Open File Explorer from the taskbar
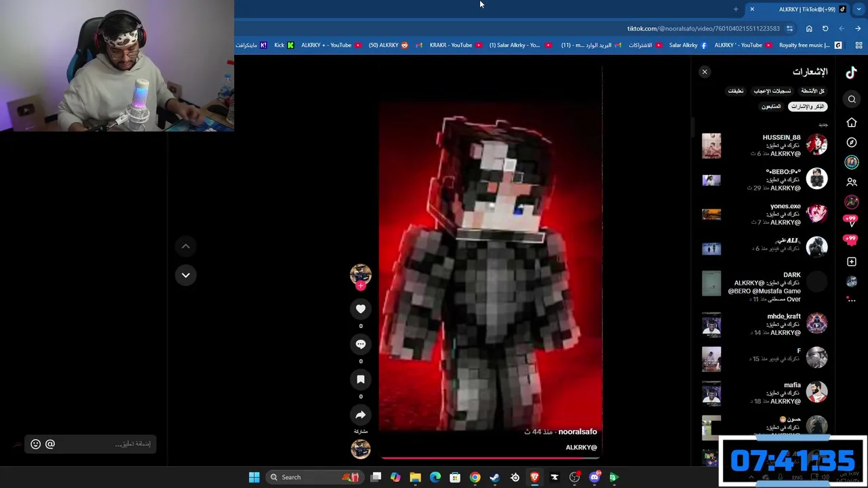This screenshot has height=488, width=868. [415, 477]
